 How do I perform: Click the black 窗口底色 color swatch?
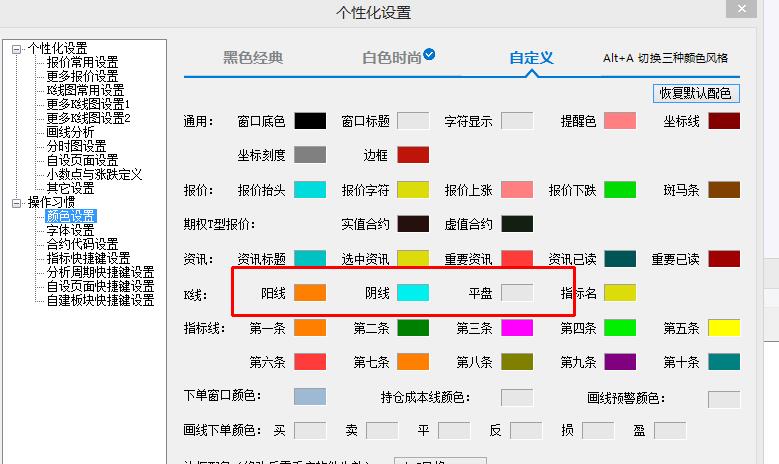coord(310,121)
